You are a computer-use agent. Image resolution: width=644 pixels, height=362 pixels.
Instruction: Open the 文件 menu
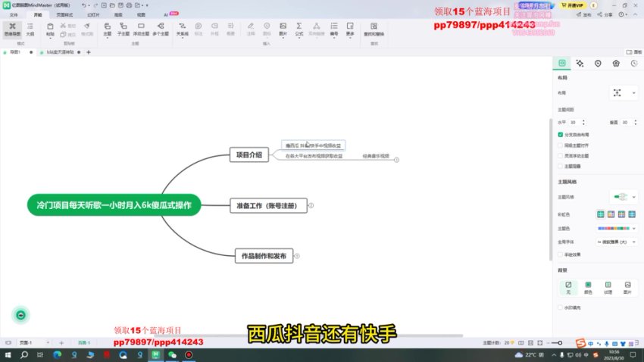point(13,14)
